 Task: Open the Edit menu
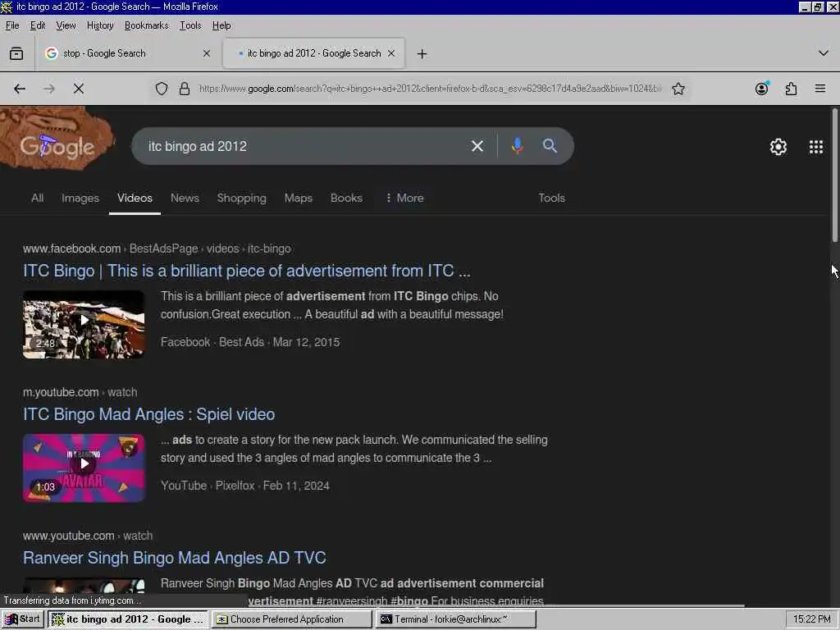(38, 25)
